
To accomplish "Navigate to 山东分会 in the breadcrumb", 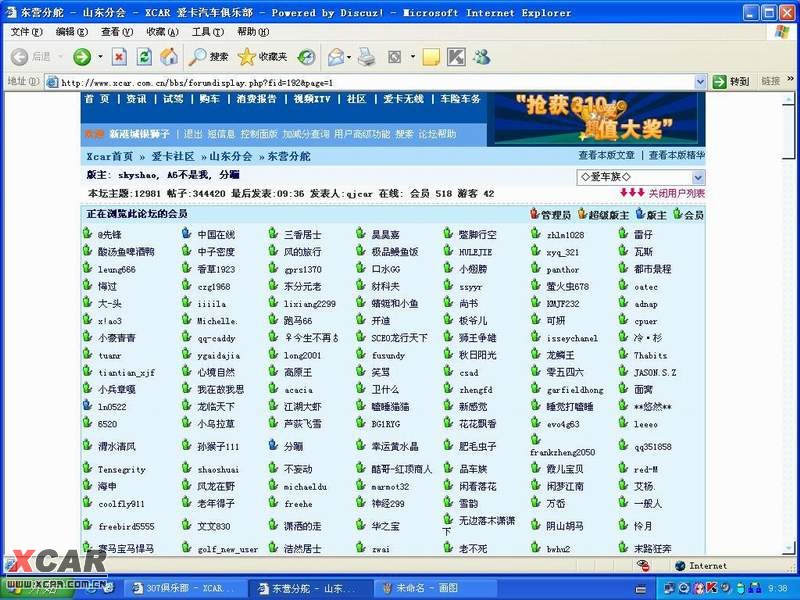I will [231, 157].
